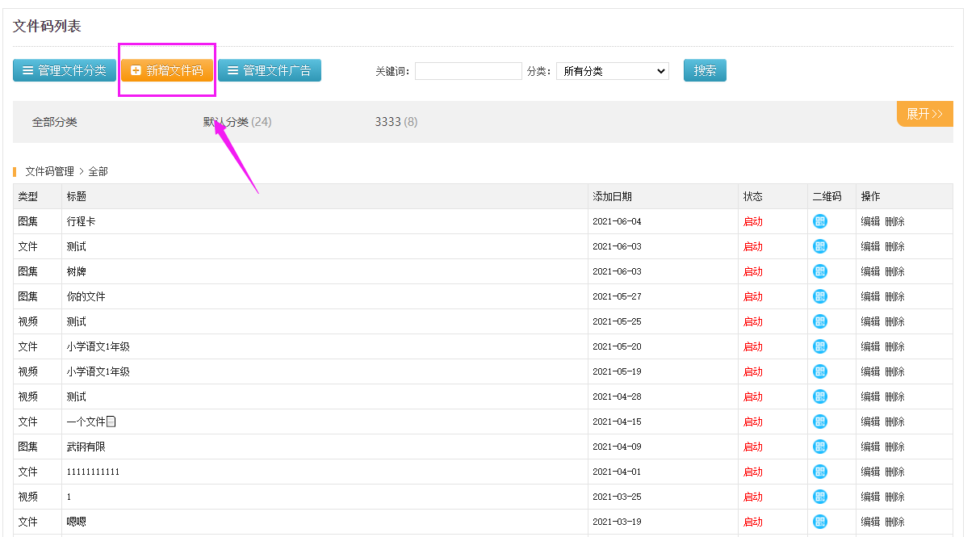Expand category list with 展开 button
The width and height of the screenshot is (980, 537).
click(924, 114)
